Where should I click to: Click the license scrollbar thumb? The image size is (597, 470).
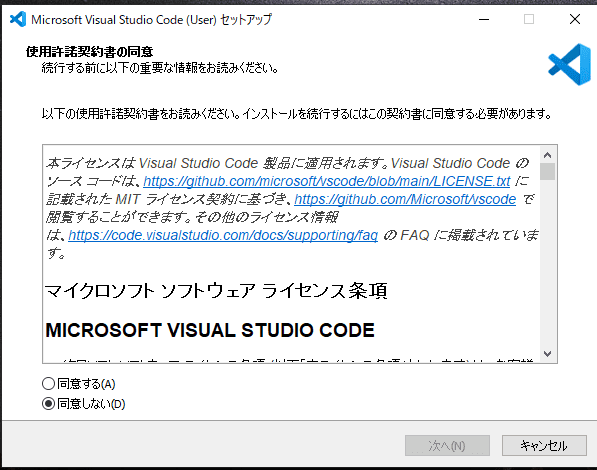point(548,171)
